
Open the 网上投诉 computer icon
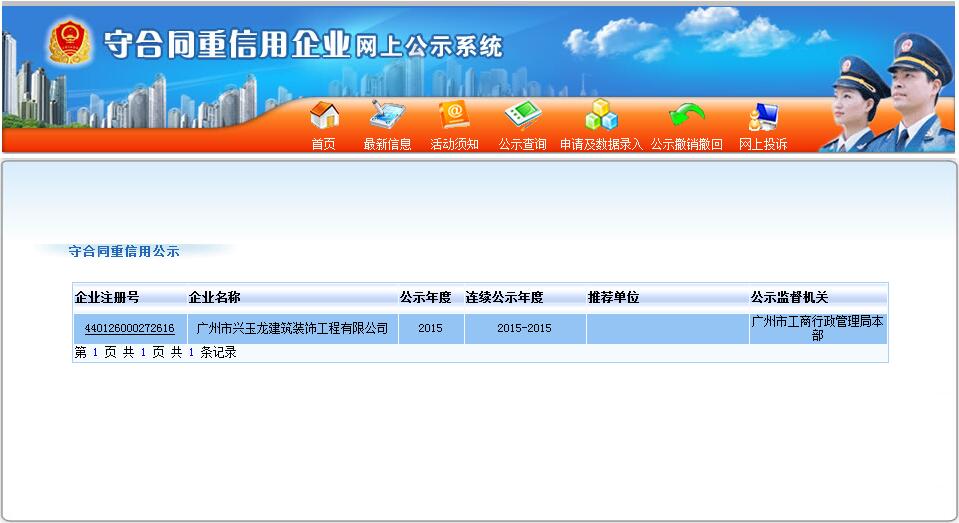pyautogui.click(x=763, y=116)
